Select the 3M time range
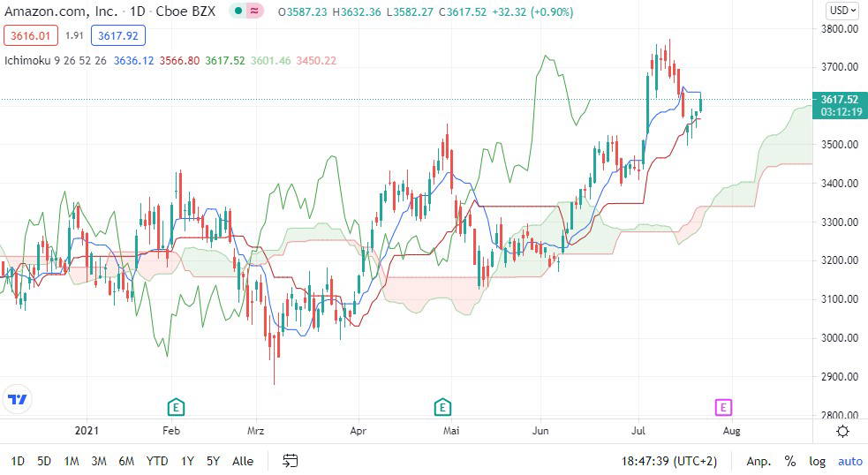Screen dimensions: 868x475 99,461
